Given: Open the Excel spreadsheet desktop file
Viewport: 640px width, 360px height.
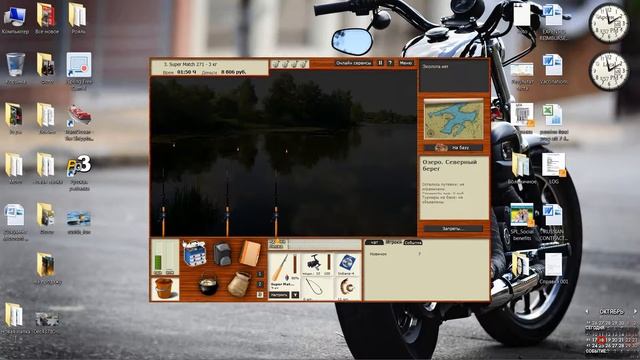Looking at the screenshot, I should 553,122.
